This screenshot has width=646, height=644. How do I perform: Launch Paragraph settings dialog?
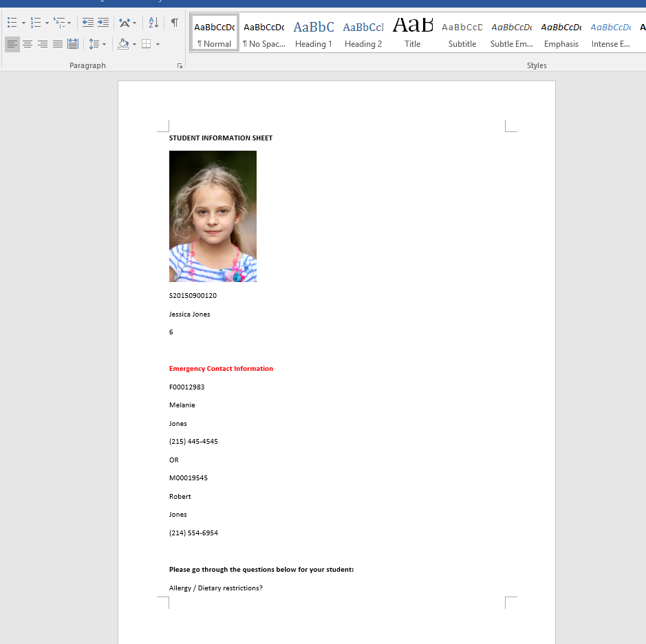[x=180, y=66]
